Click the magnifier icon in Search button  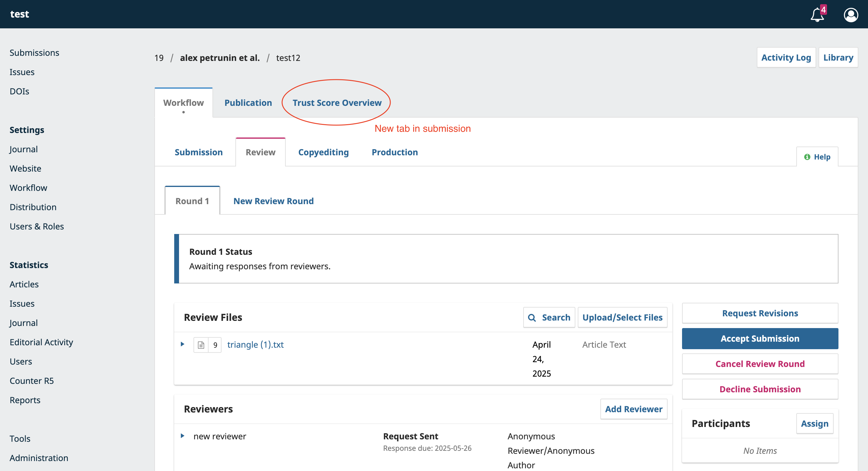(x=532, y=318)
